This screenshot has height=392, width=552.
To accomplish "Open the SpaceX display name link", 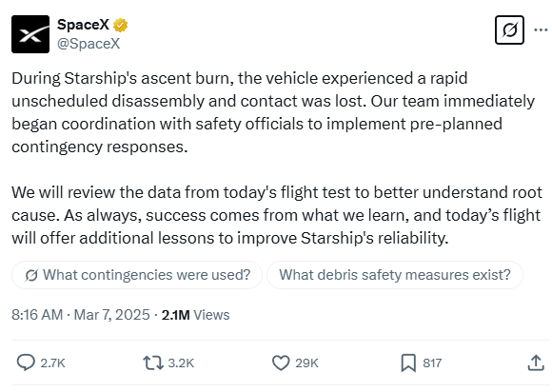I will (x=83, y=25).
